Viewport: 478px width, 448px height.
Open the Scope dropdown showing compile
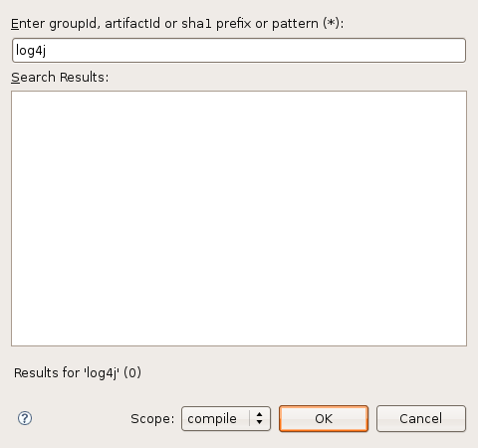pyautogui.click(x=226, y=418)
